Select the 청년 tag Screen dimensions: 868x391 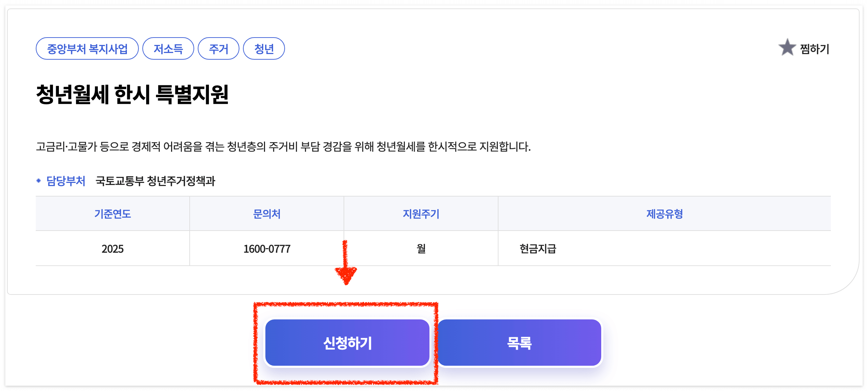tap(264, 49)
